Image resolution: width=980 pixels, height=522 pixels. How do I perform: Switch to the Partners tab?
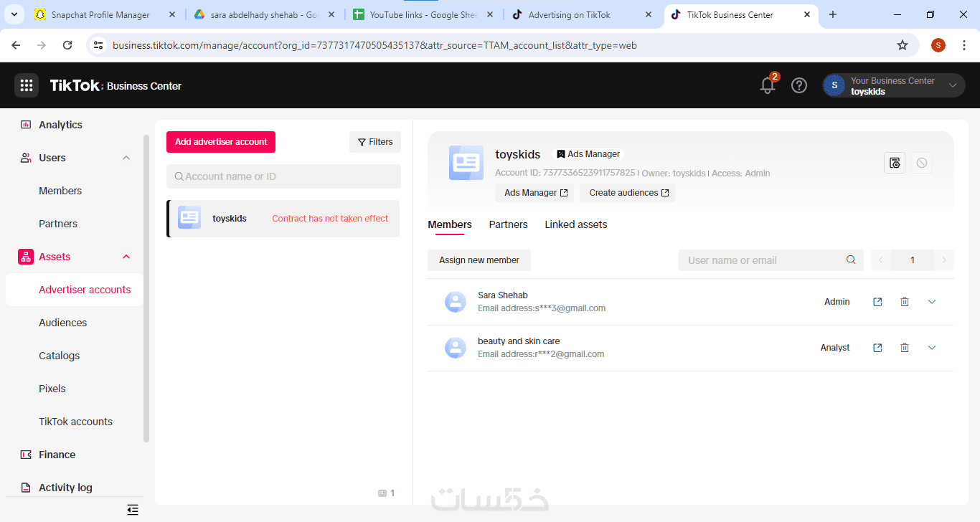pyautogui.click(x=508, y=224)
